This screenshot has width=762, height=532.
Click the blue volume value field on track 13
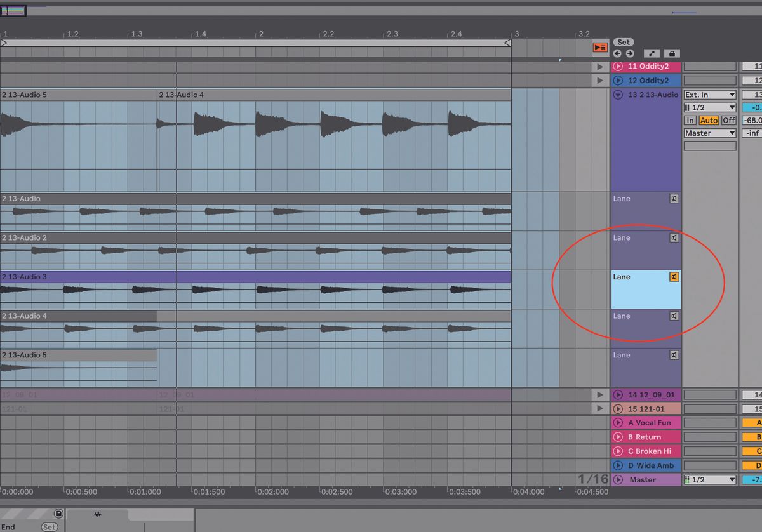(x=752, y=107)
